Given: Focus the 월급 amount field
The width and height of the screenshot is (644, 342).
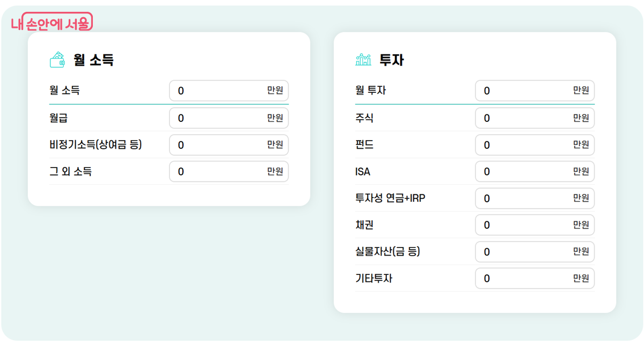Looking at the screenshot, I should pos(220,118).
